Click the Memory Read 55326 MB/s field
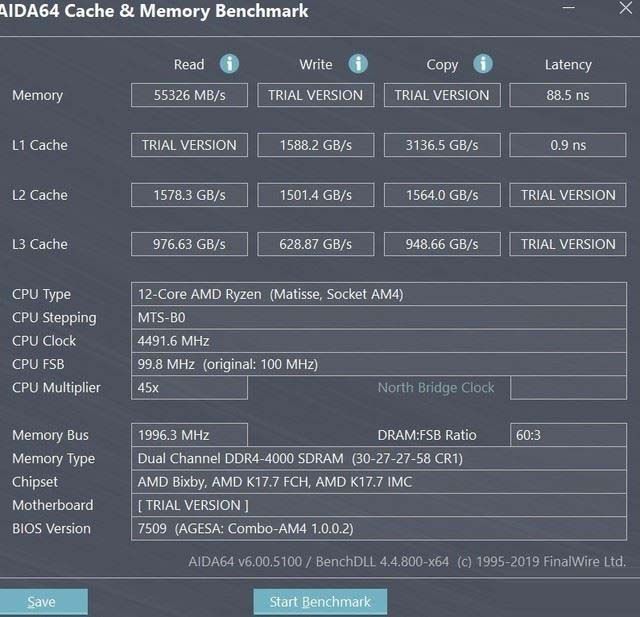The height and width of the screenshot is (617, 640). 189,95
